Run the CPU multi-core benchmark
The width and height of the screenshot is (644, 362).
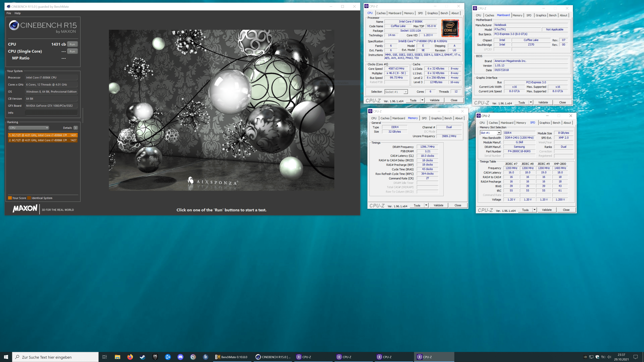pos(72,44)
